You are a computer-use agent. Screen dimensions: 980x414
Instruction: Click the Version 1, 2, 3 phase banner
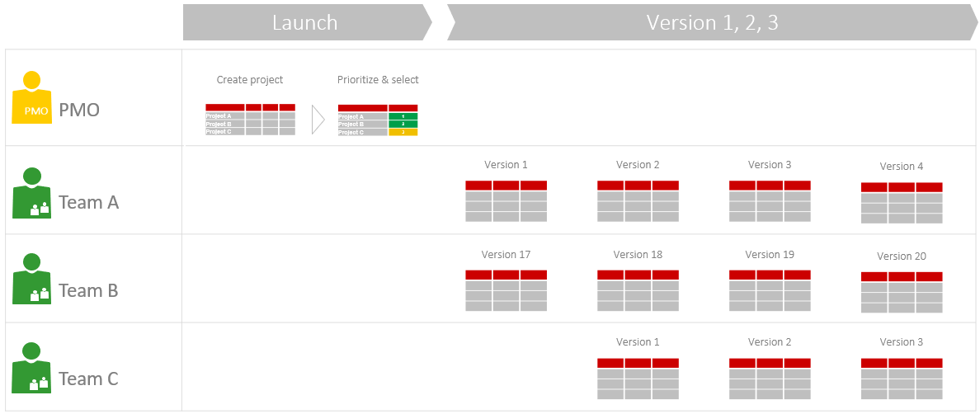tap(712, 22)
